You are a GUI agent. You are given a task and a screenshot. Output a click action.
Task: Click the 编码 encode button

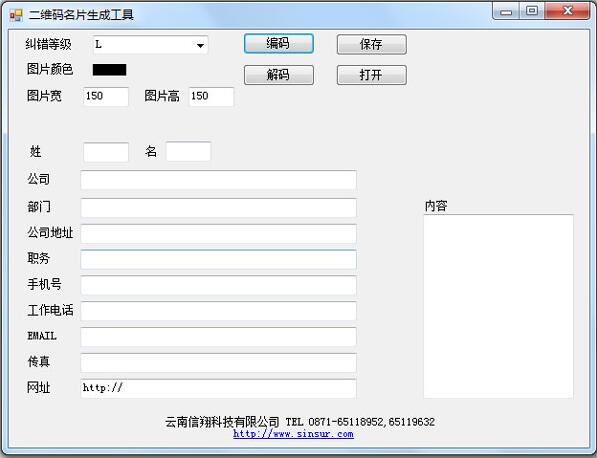coord(279,43)
